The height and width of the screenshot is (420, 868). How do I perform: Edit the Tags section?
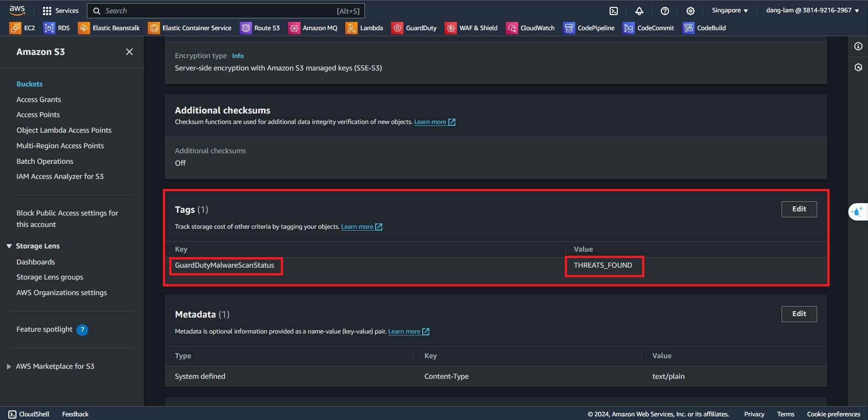point(798,209)
